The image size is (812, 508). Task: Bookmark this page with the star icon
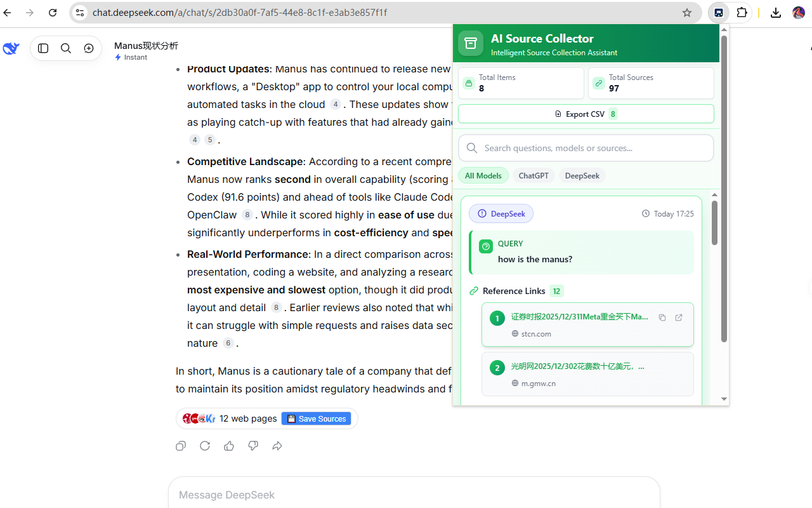click(x=687, y=13)
